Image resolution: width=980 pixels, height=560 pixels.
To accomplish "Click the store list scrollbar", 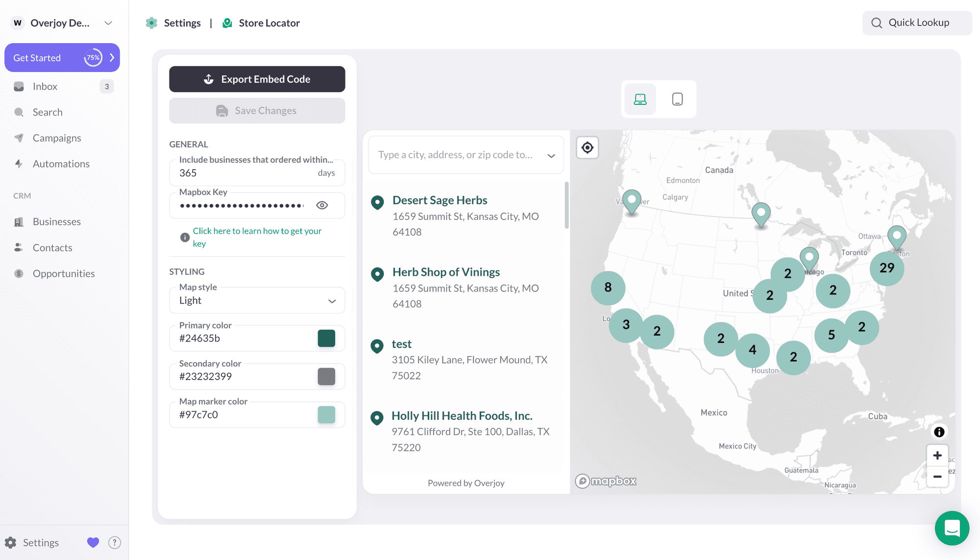I will click(x=566, y=205).
